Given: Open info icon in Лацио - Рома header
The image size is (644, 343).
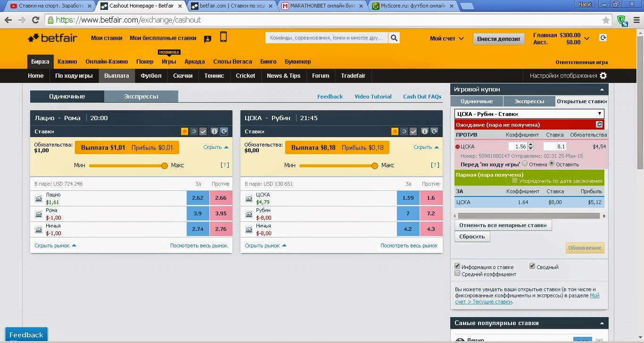Looking at the screenshot, I should (x=215, y=131).
